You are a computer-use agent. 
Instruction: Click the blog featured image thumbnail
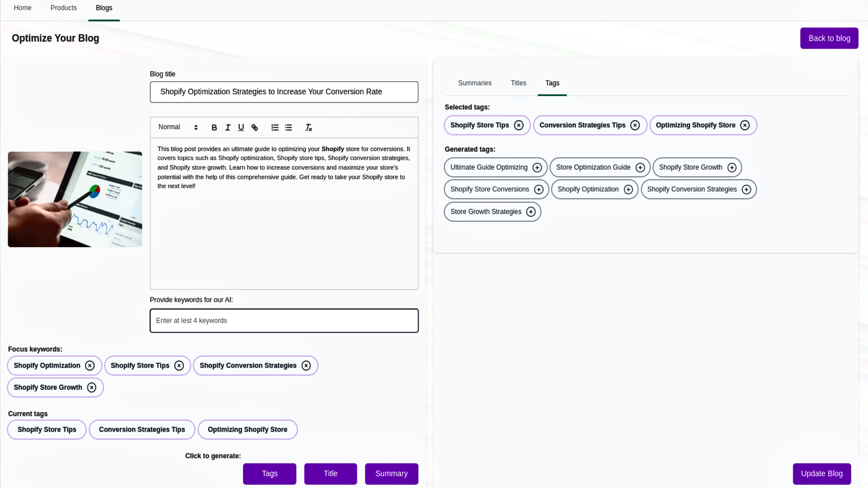pos(75,200)
